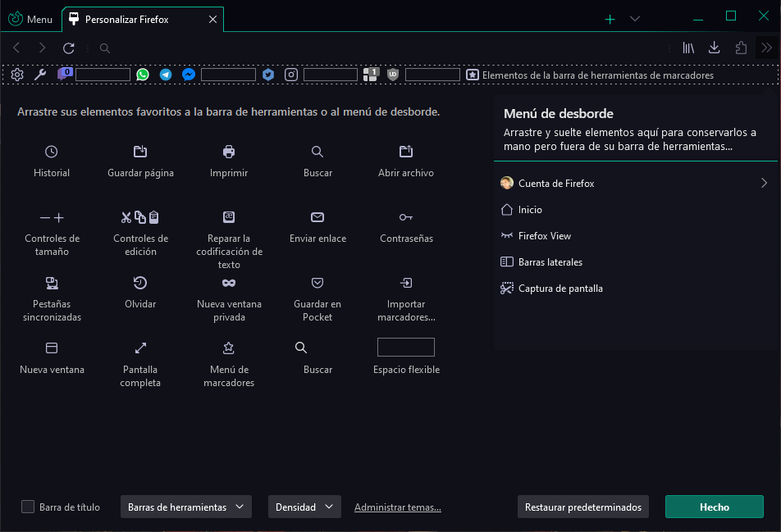Select the Espacio flexible box

406,348
